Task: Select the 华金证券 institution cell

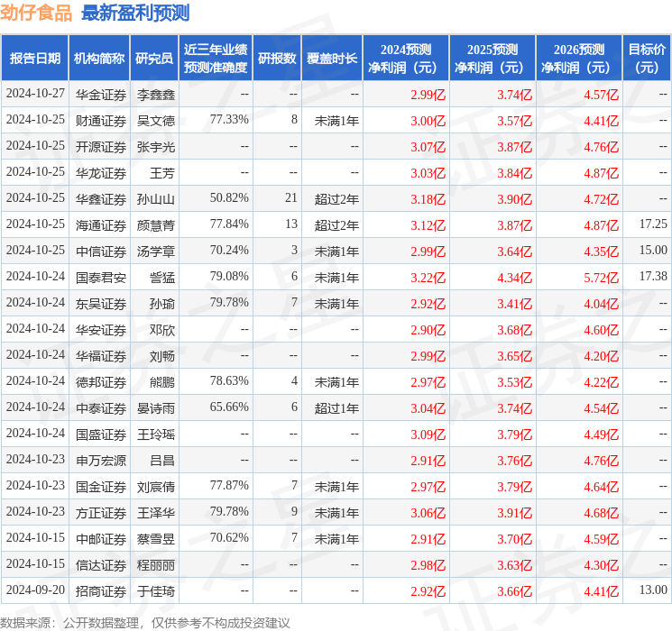Action: click(101, 95)
